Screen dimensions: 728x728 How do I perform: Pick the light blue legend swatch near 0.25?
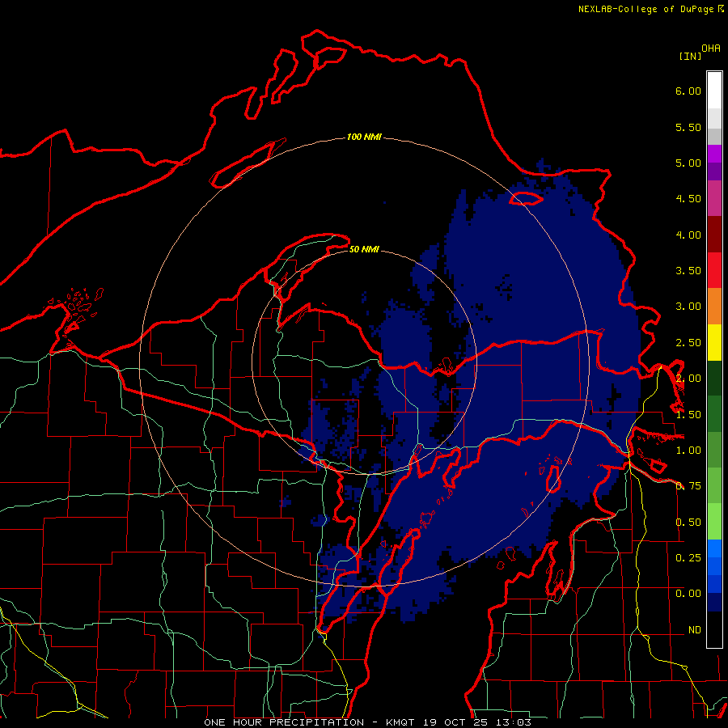click(714, 548)
